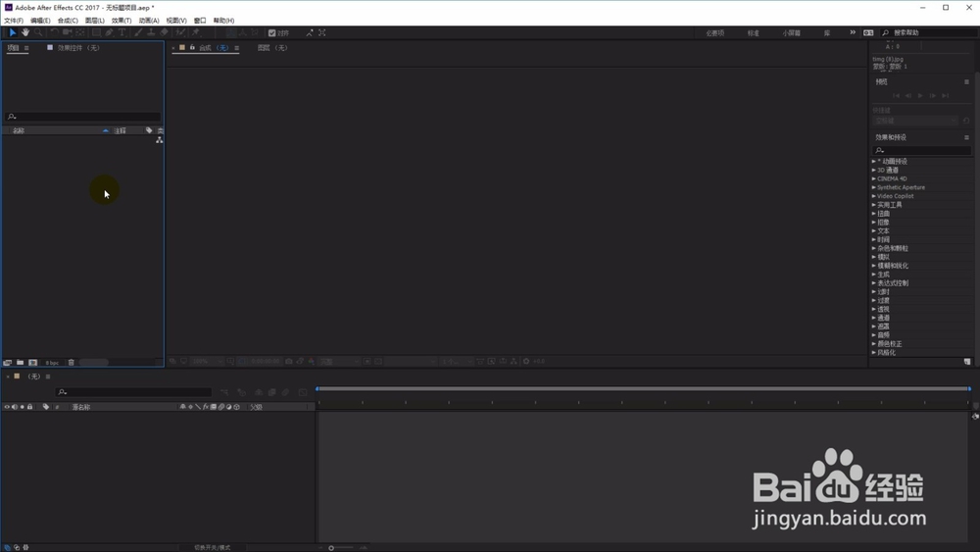The width and height of the screenshot is (980, 552).
Task: Click the interpret footage icon in Project panel
Action: click(8, 363)
